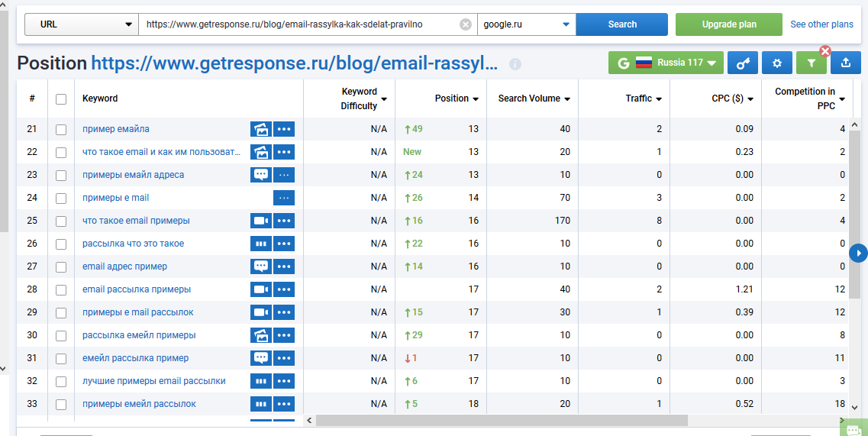Open the three-dots menu for 'email рассылка примеры'
This screenshot has width=868, height=436.
284,289
